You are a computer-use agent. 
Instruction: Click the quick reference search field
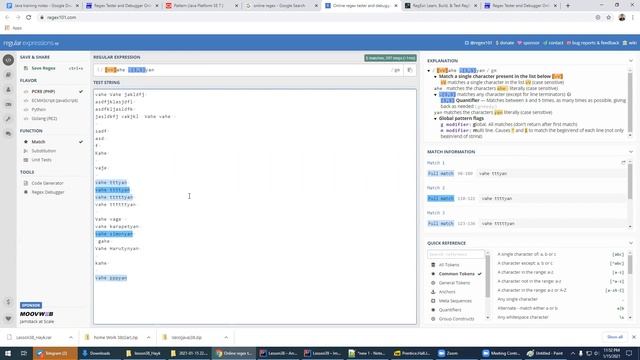pos(456,254)
